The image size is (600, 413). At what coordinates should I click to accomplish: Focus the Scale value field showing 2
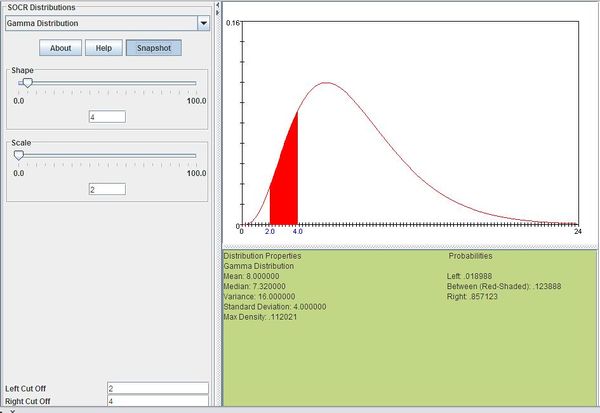(107, 189)
